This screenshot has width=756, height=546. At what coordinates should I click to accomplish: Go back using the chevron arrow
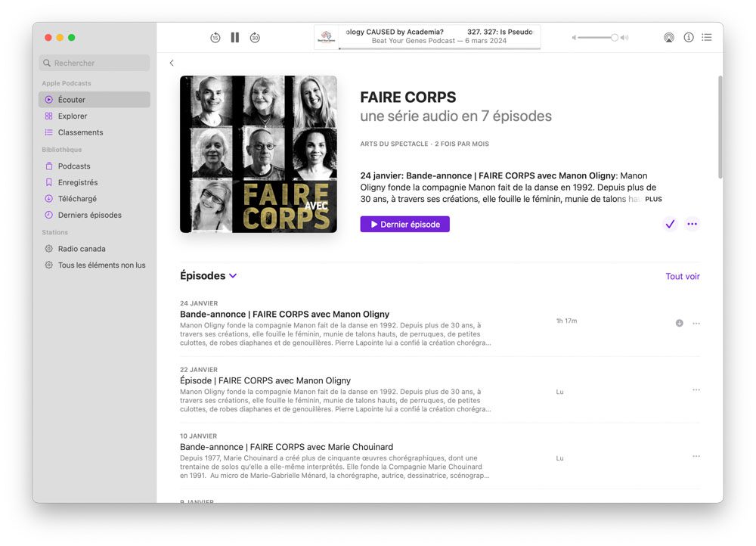coord(172,63)
